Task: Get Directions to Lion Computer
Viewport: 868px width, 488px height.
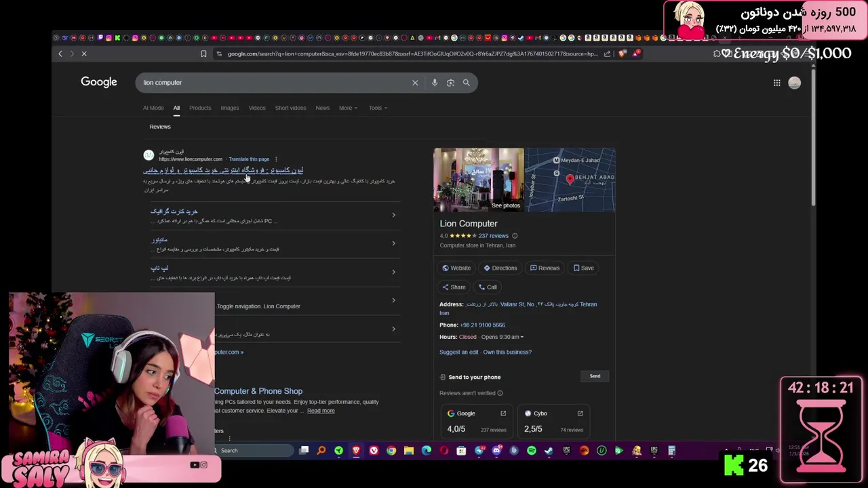Action: [x=500, y=268]
